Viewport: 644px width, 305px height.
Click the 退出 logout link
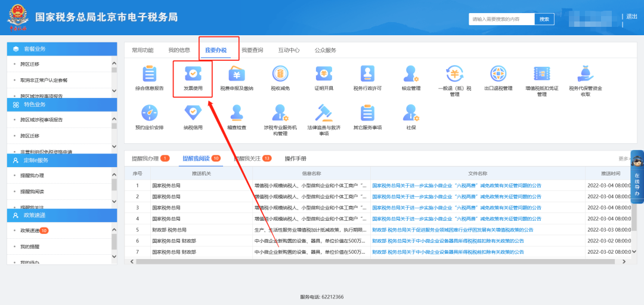coord(632,17)
